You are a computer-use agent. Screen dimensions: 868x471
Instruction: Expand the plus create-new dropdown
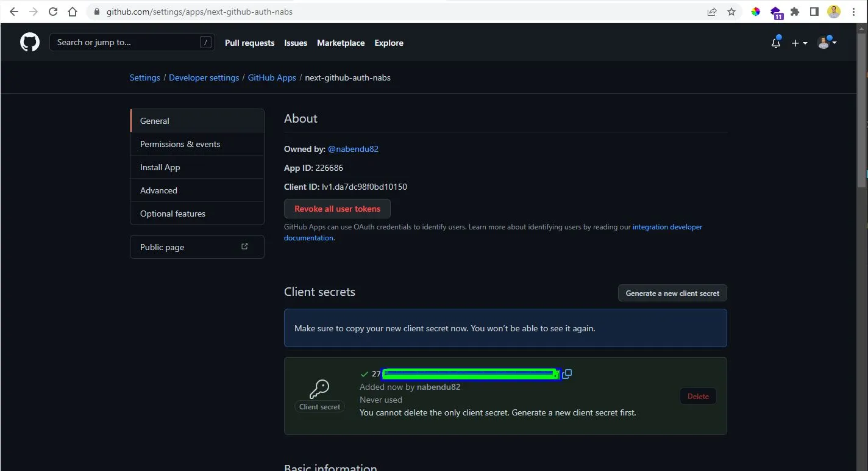(x=799, y=43)
